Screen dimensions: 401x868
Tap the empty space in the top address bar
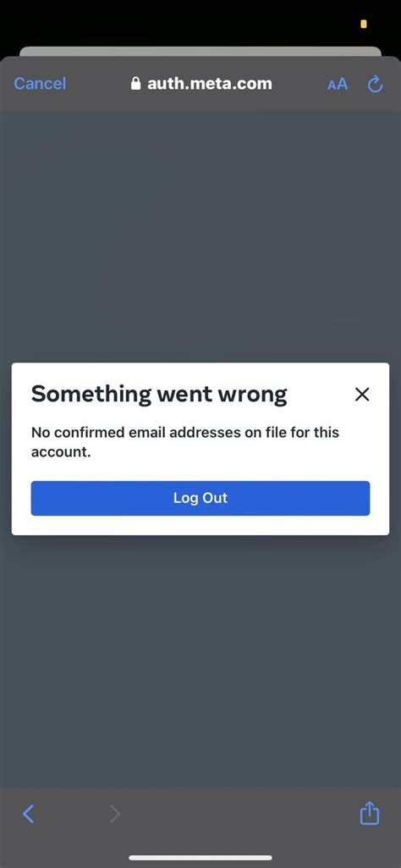(301, 84)
